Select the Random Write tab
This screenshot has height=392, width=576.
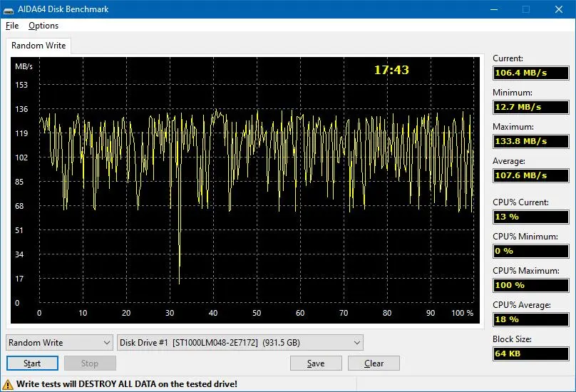pos(38,46)
